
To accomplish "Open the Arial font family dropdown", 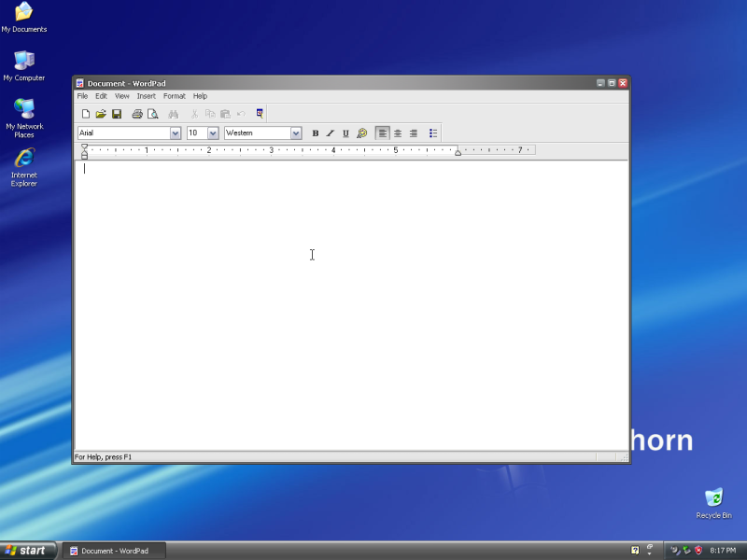I will (177, 133).
